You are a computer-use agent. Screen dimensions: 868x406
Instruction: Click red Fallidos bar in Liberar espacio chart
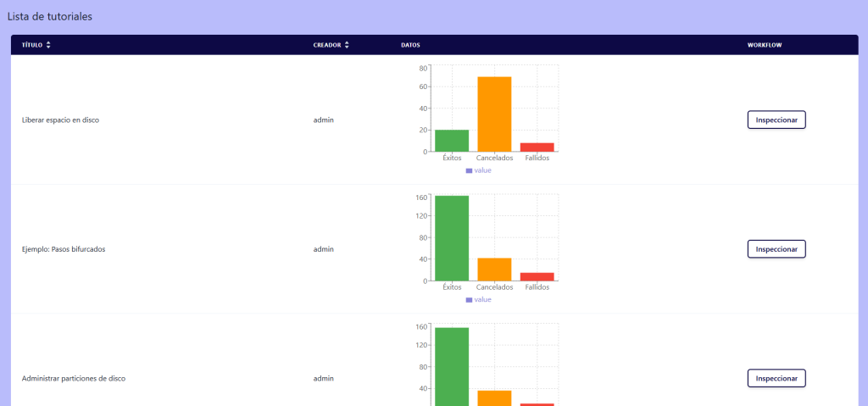click(x=537, y=147)
